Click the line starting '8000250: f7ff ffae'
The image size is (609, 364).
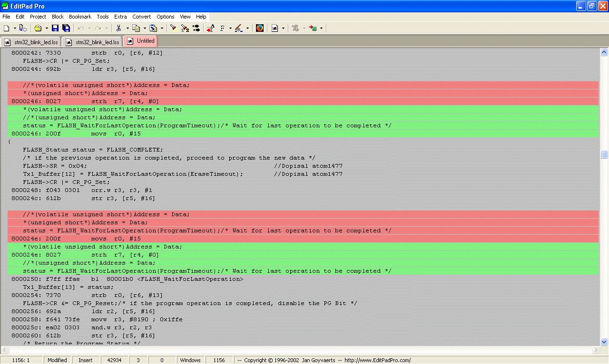click(128, 279)
